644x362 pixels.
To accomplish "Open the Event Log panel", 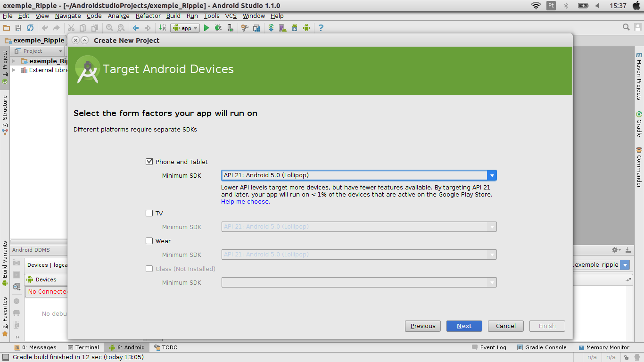I will tap(489, 347).
